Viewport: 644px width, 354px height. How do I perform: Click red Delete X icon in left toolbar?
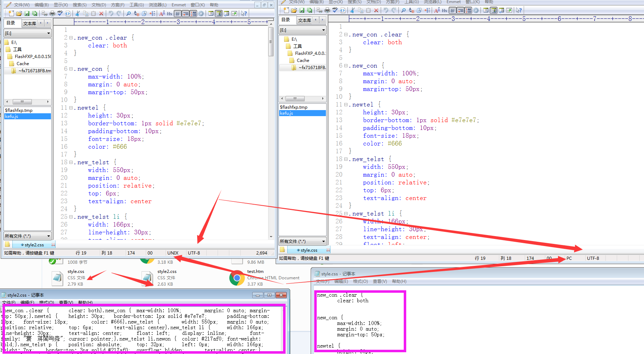(x=101, y=13)
